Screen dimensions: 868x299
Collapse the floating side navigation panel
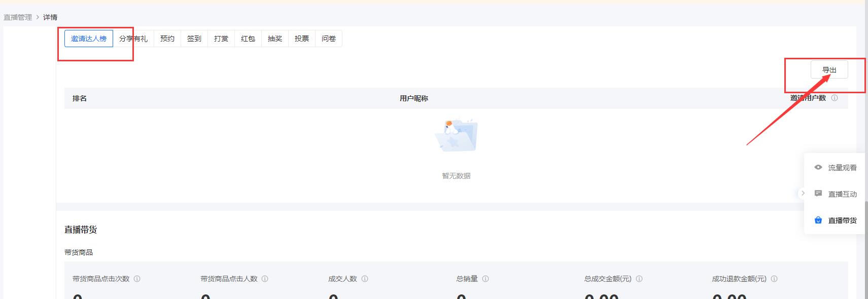[803, 193]
